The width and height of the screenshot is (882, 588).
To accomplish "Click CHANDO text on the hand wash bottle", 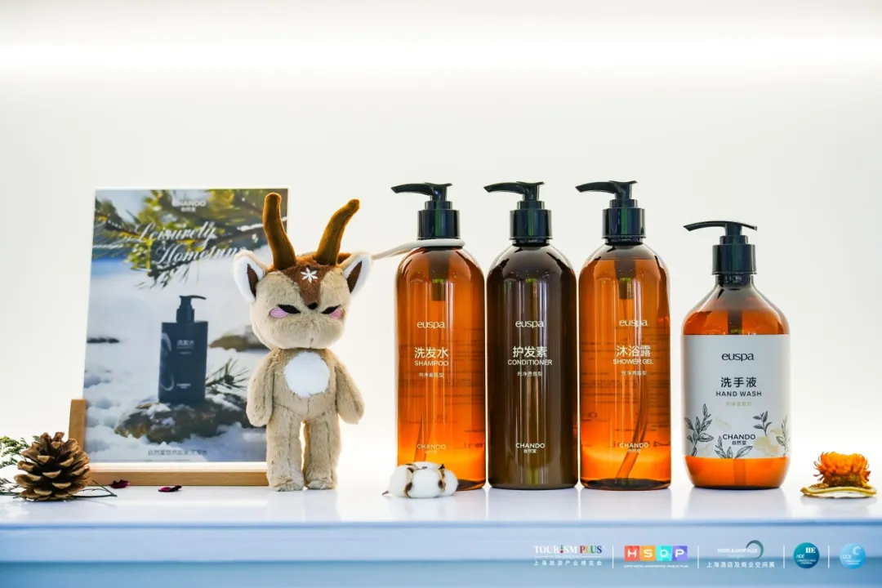I will pyautogui.click(x=738, y=437).
